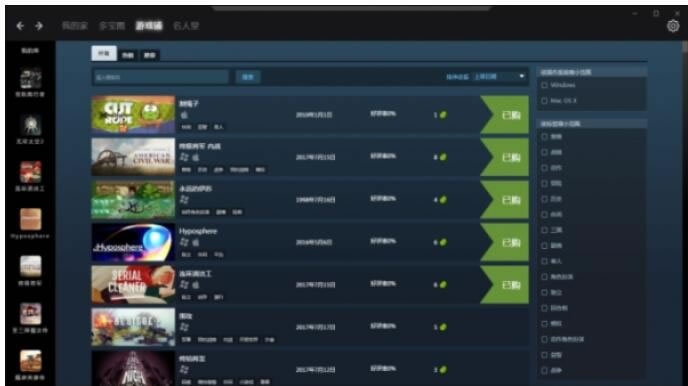Tick the first checkbox in the tag filter list
The width and height of the screenshot is (688, 386).
click(545, 137)
